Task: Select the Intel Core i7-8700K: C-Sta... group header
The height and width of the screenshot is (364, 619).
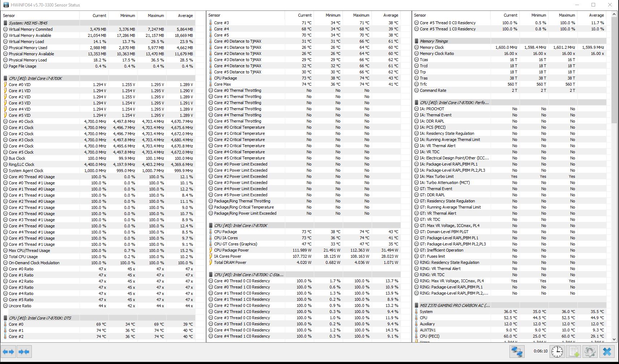Action: tap(304, 275)
